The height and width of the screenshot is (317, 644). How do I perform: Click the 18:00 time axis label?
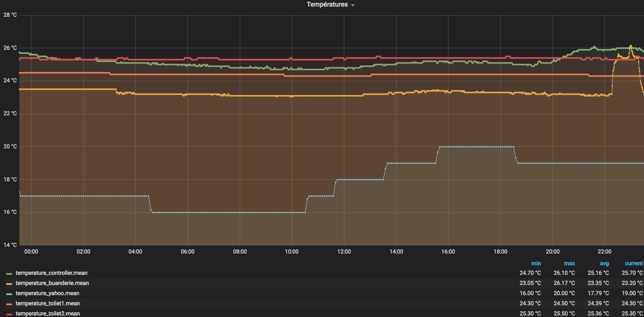500,252
